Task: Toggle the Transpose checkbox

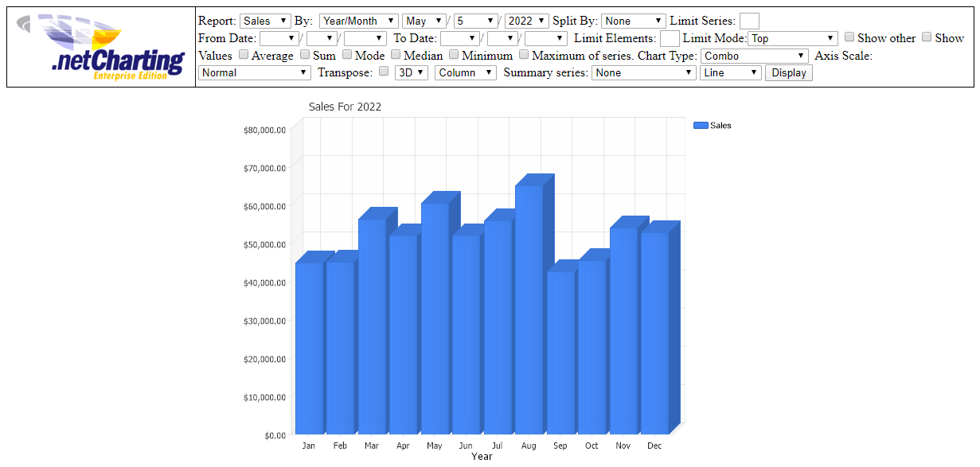Action: (x=384, y=72)
